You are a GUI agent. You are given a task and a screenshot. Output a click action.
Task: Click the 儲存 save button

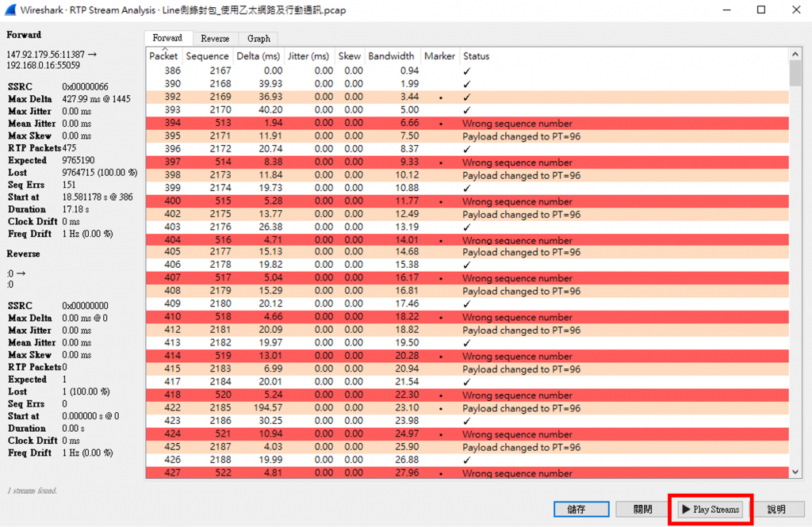pos(581,510)
